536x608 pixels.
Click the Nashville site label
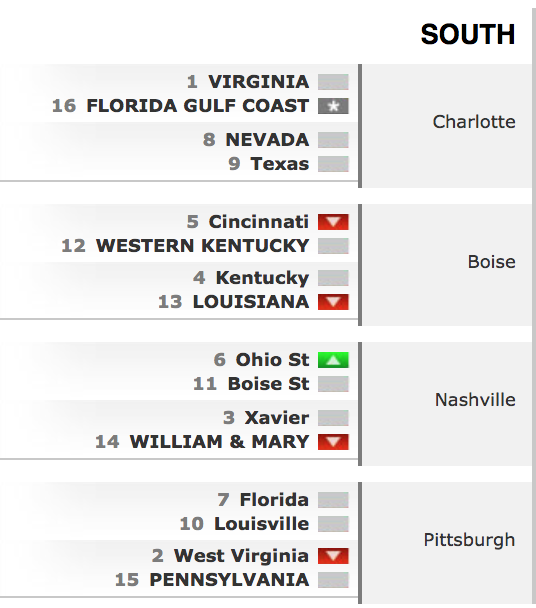(x=475, y=400)
